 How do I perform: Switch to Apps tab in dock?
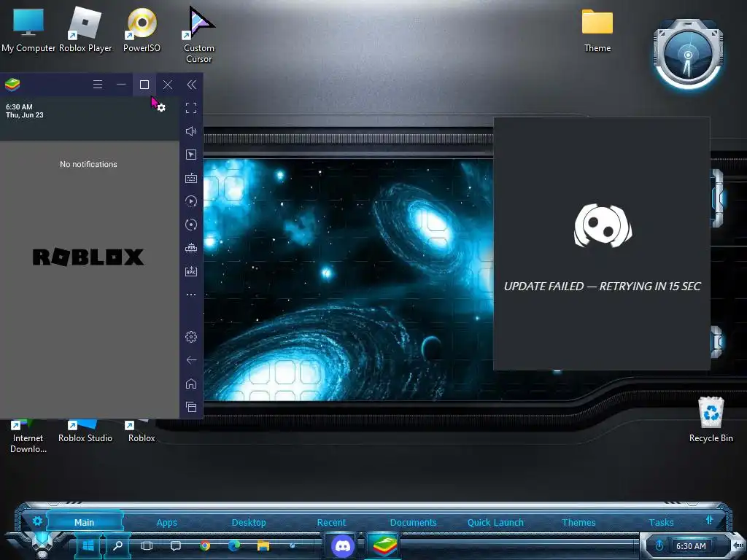click(167, 522)
